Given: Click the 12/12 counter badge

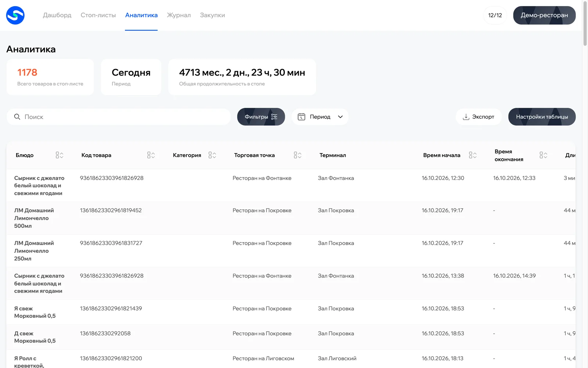Looking at the screenshot, I should pyautogui.click(x=495, y=15).
